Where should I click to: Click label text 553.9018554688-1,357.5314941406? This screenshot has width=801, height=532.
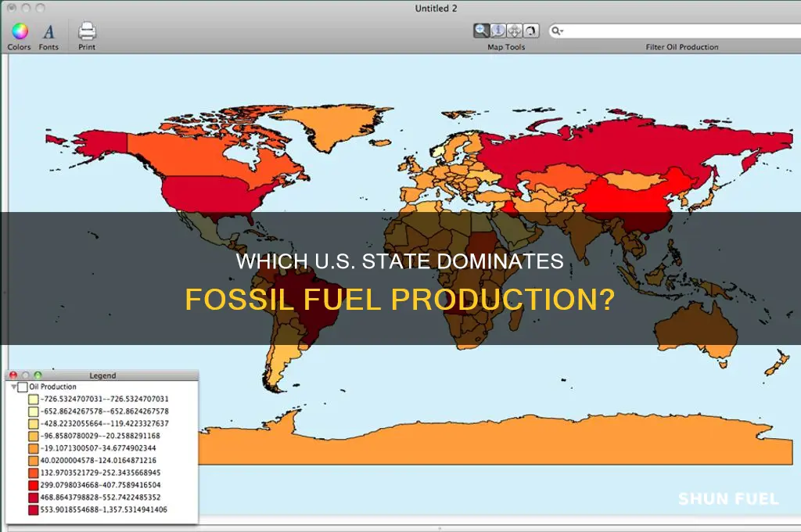[x=104, y=509]
